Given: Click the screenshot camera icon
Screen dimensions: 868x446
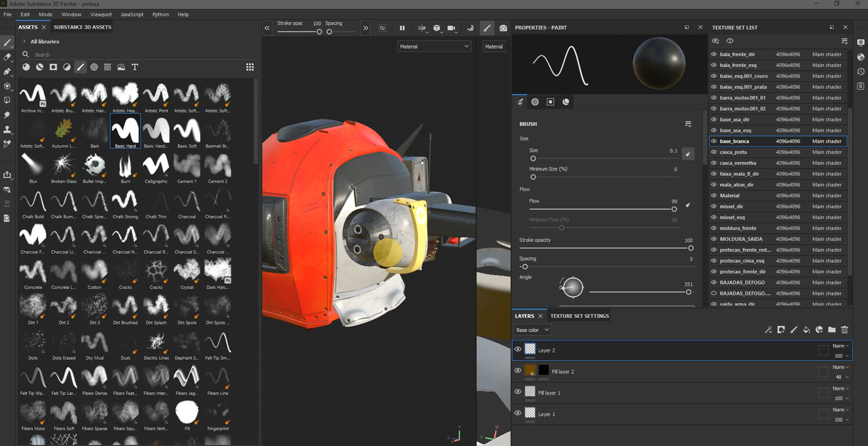Looking at the screenshot, I should pyautogui.click(x=503, y=28).
